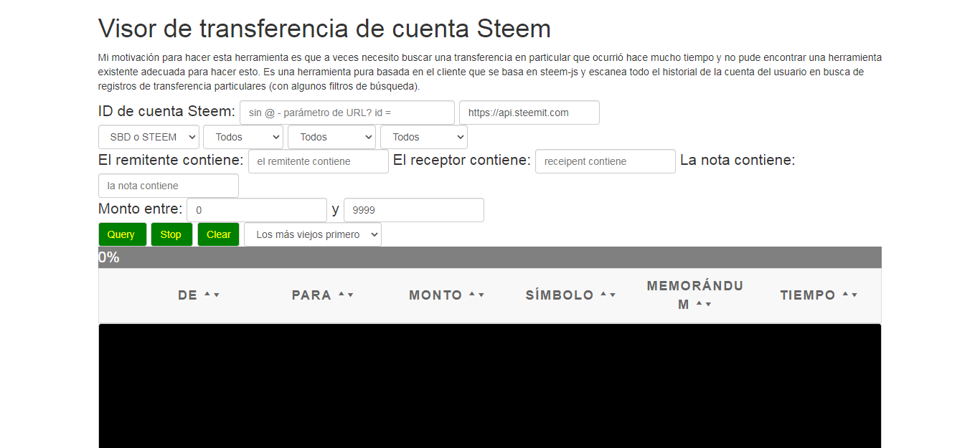Click the sort arrows next to SÍMBOLO

click(x=608, y=295)
